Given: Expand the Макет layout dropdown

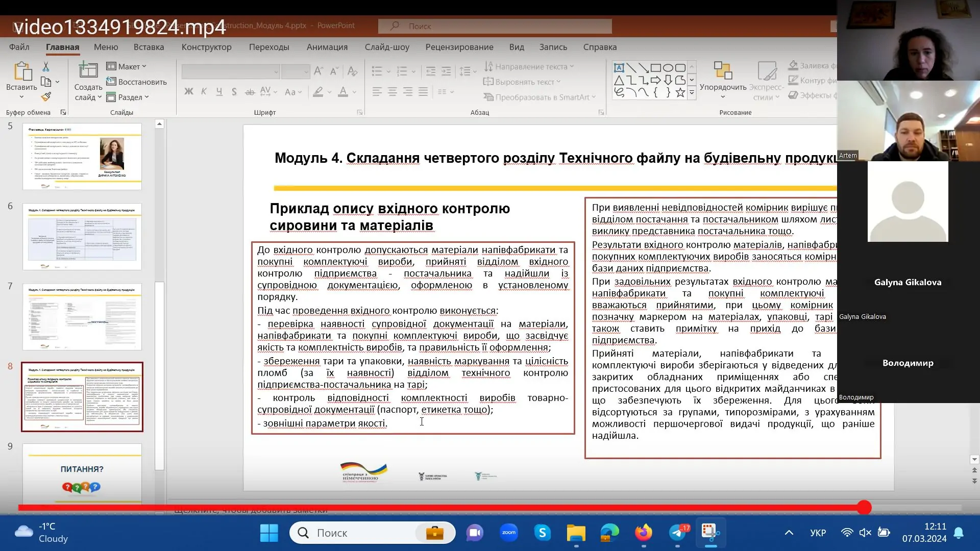Looking at the screenshot, I should point(132,66).
